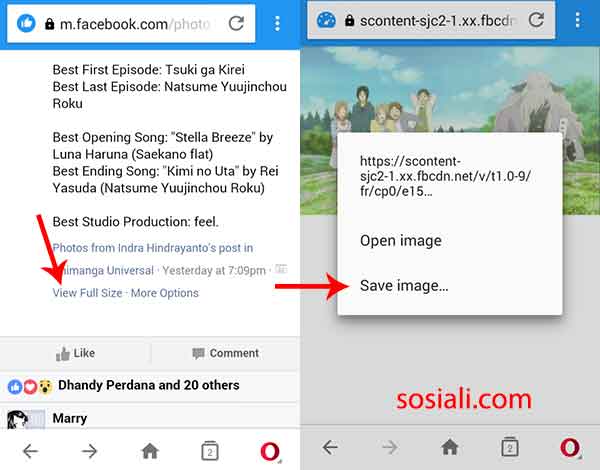Go back in the left browser

pos(30,451)
